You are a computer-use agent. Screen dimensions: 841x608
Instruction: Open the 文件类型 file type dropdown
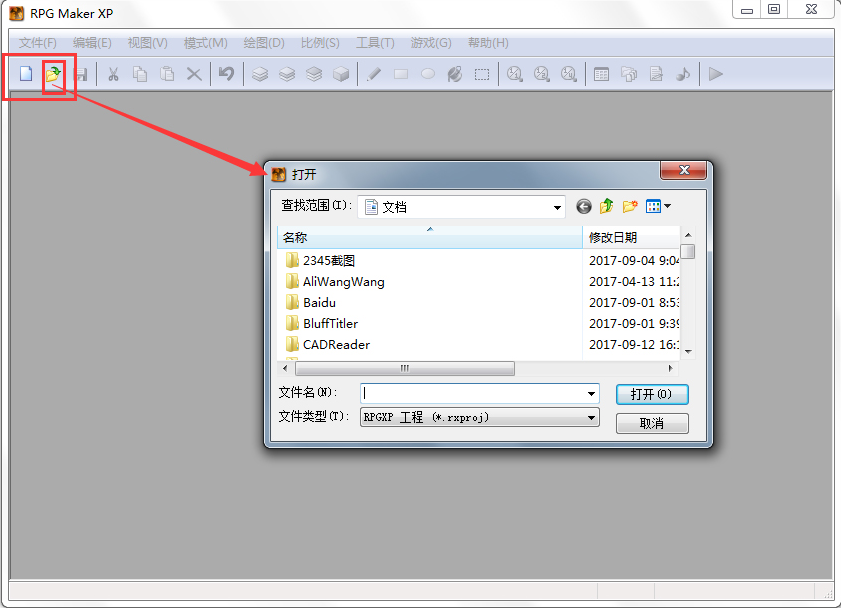point(592,416)
